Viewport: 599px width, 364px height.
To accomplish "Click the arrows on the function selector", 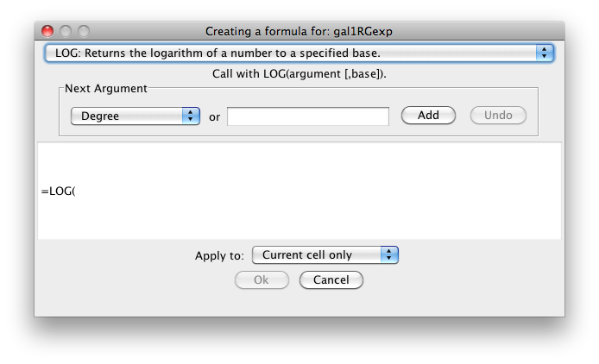I will point(544,53).
